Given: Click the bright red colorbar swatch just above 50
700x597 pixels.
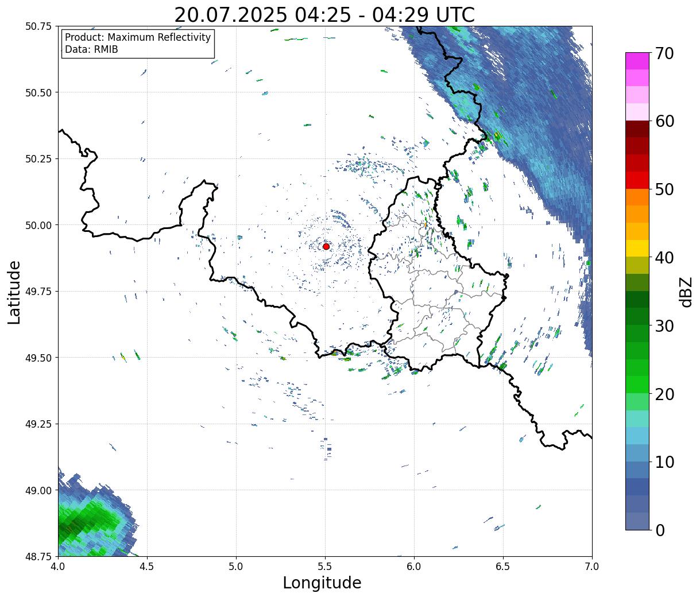Looking at the screenshot, I should coord(637,180).
